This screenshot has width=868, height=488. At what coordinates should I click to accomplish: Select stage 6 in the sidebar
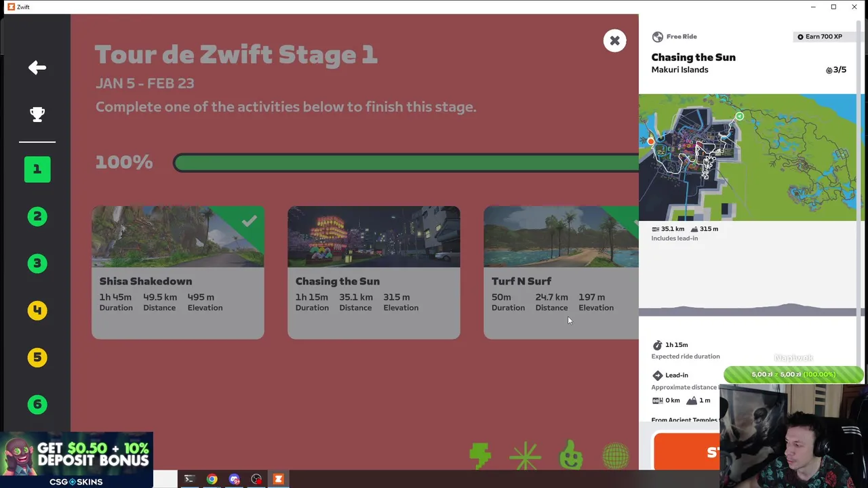[x=37, y=404]
